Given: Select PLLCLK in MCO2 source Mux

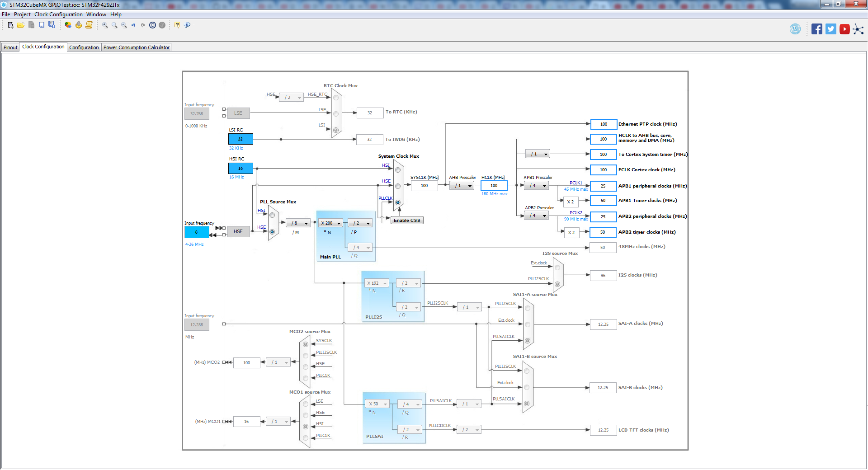Looking at the screenshot, I should click(x=306, y=378).
